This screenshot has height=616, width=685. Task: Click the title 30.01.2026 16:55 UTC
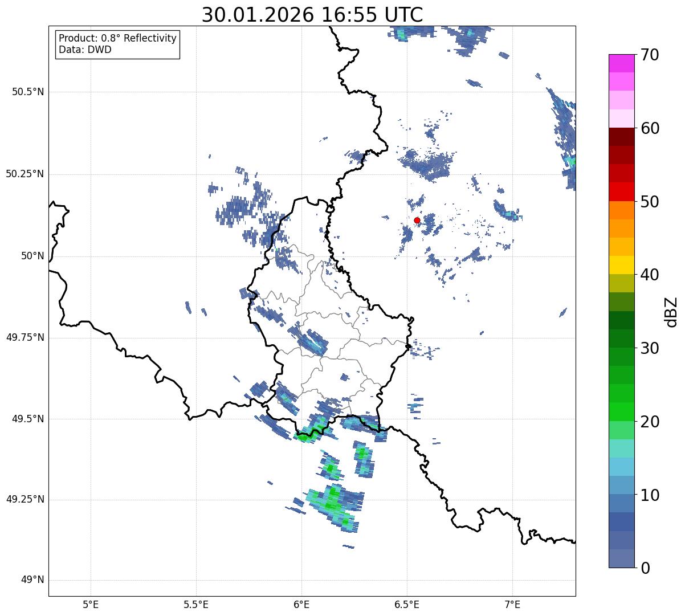[312, 15]
